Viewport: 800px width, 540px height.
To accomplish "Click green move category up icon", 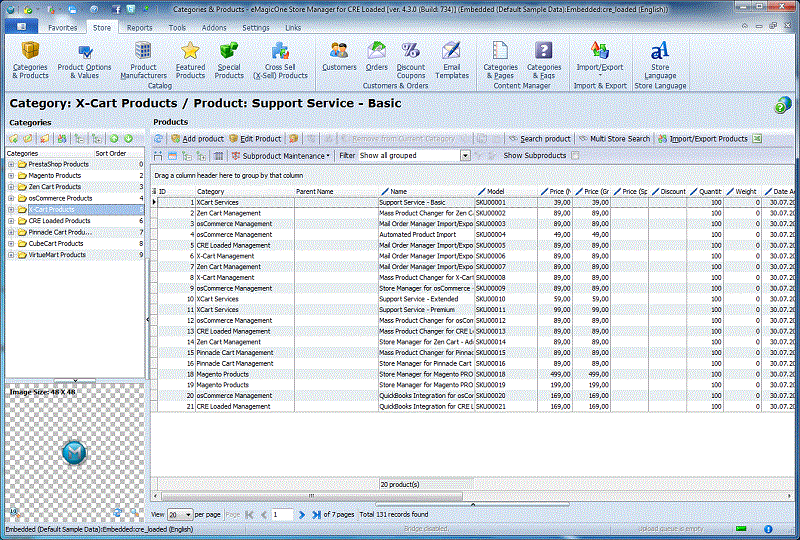I will 114,139.
